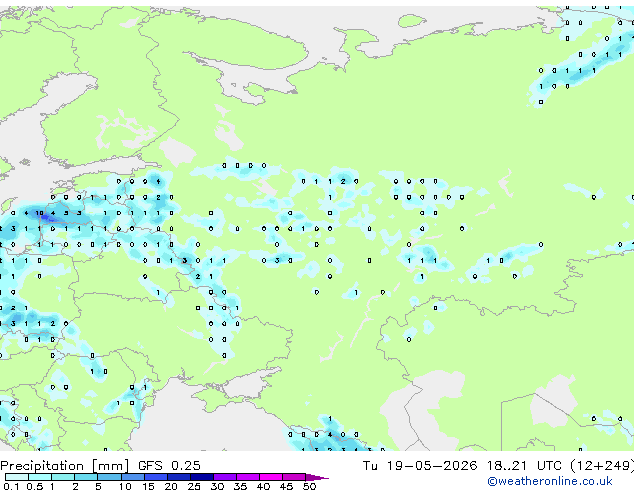This screenshot has height=490, width=634.
Task: Pick the 45–50 mm legend swatch
Action: click(294, 477)
